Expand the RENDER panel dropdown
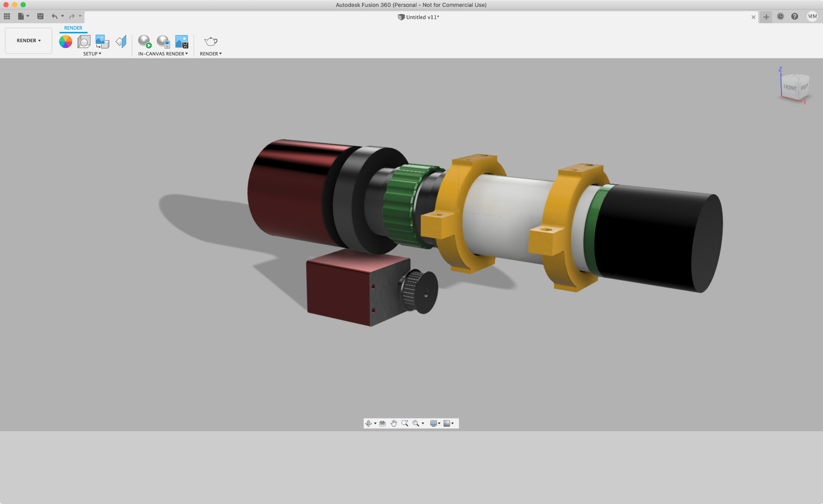This screenshot has width=823, height=504. [x=211, y=54]
